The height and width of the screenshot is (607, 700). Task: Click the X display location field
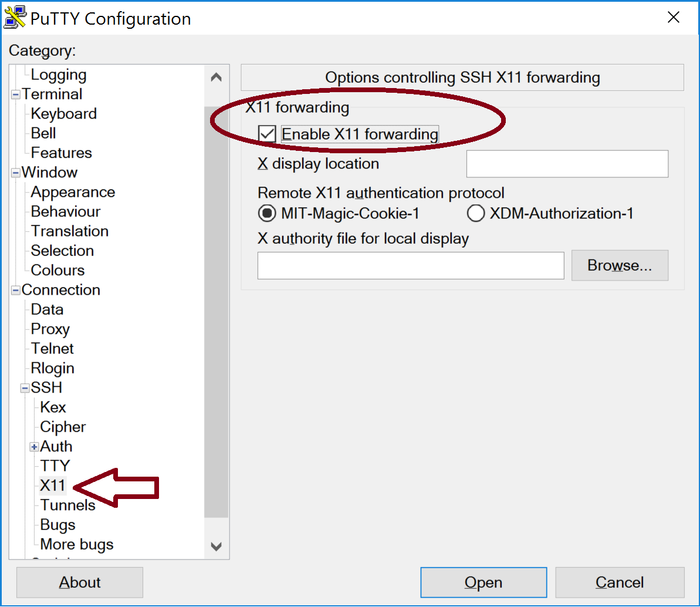point(567,164)
